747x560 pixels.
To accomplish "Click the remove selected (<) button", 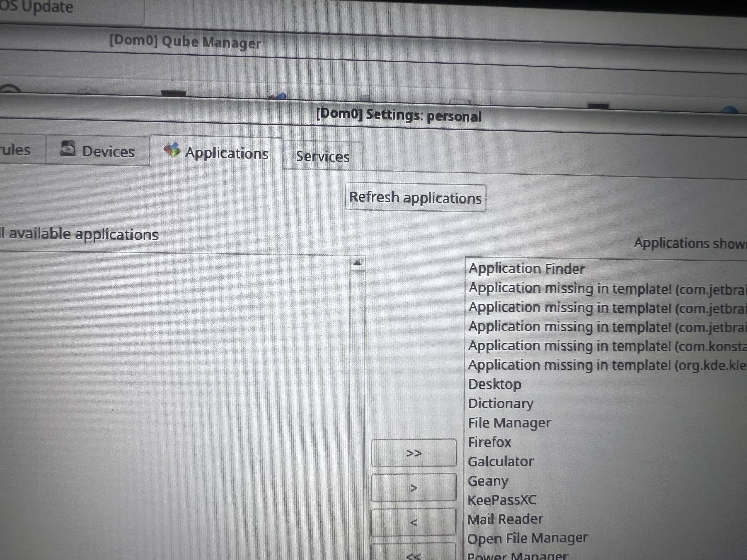I will click(x=414, y=522).
